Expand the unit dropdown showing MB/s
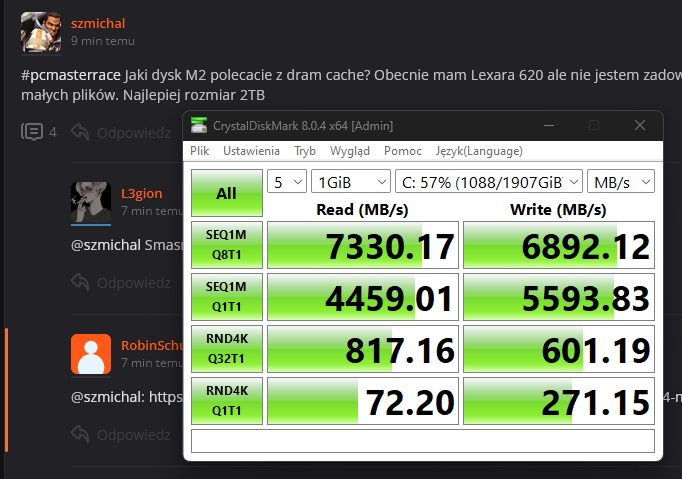Screen dimensions: 682x479 [x=621, y=181]
